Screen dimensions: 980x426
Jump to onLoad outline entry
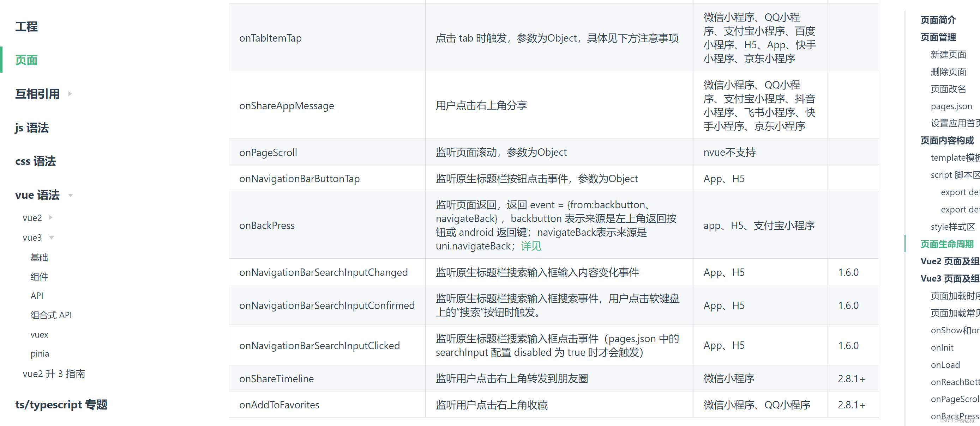tap(945, 365)
